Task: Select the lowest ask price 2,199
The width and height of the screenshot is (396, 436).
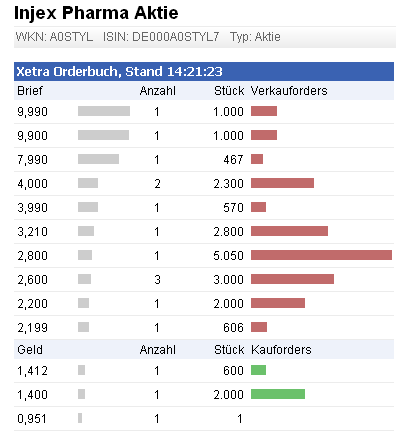Action: click(x=32, y=328)
